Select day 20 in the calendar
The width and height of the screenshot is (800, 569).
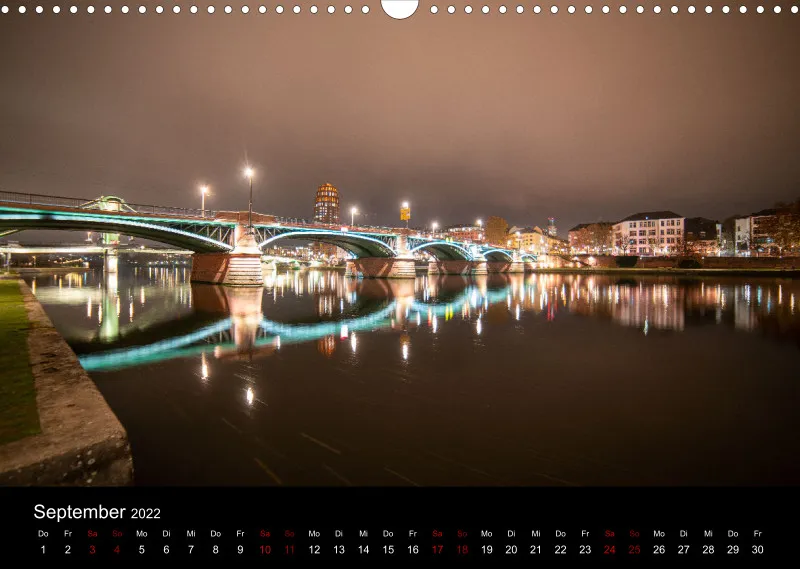[511, 550]
